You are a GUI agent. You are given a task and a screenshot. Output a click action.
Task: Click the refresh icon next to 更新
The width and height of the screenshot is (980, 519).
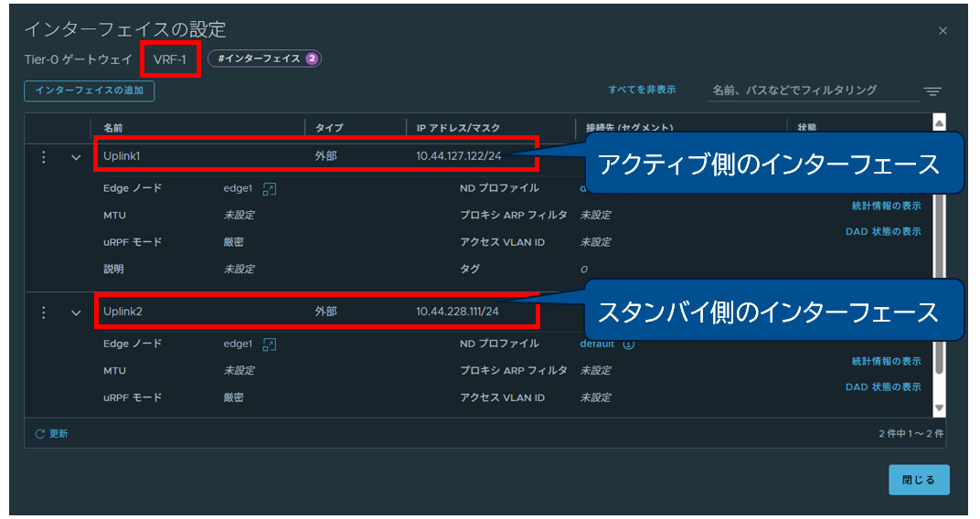point(40,434)
